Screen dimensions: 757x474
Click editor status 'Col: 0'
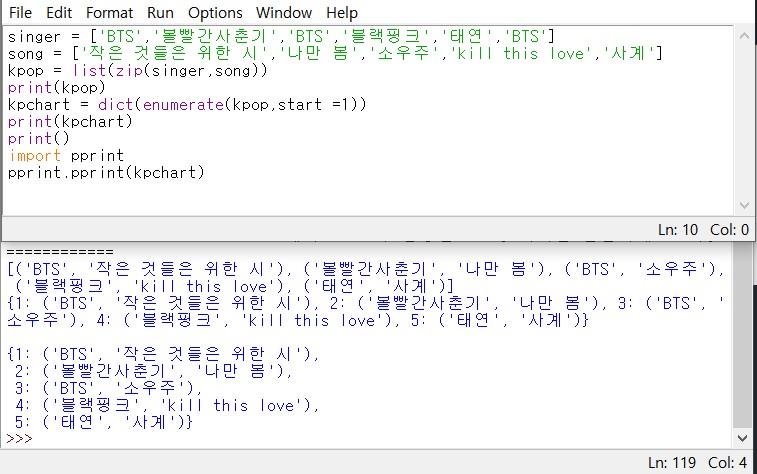(729, 230)
